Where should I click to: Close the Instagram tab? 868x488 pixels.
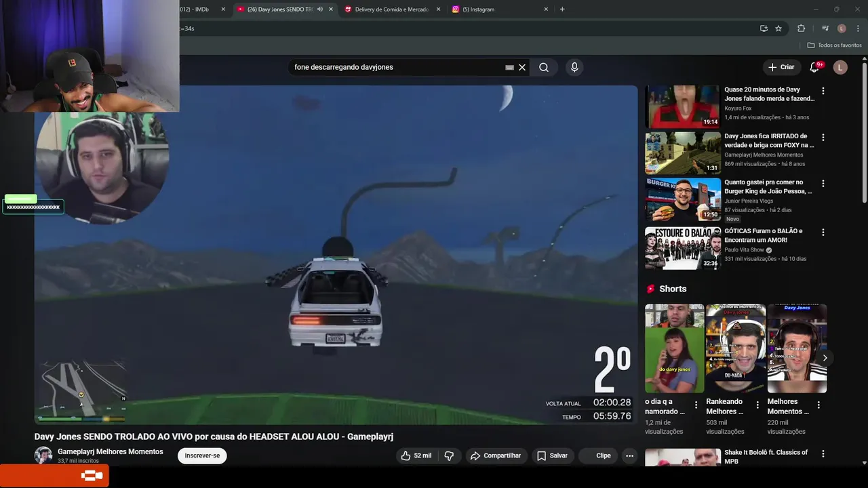546,9
